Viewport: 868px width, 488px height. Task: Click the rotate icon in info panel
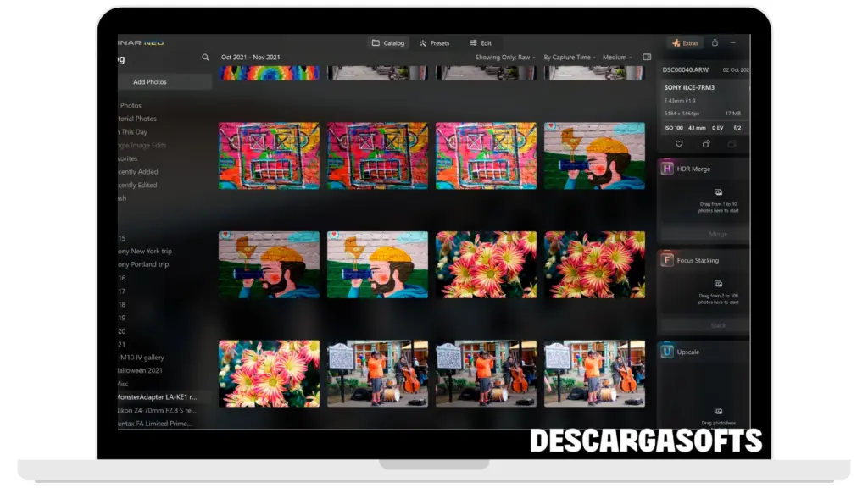(x=706, y=144)
